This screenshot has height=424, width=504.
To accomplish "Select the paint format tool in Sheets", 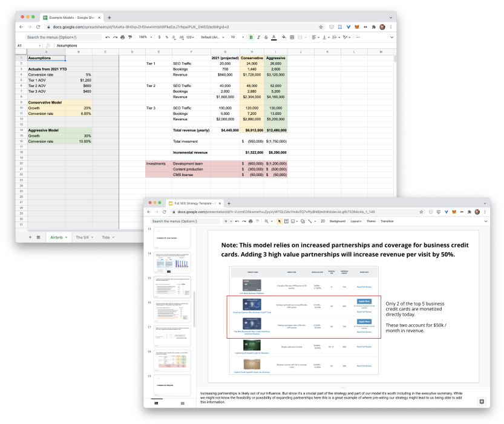I will (x=130, y=38).
